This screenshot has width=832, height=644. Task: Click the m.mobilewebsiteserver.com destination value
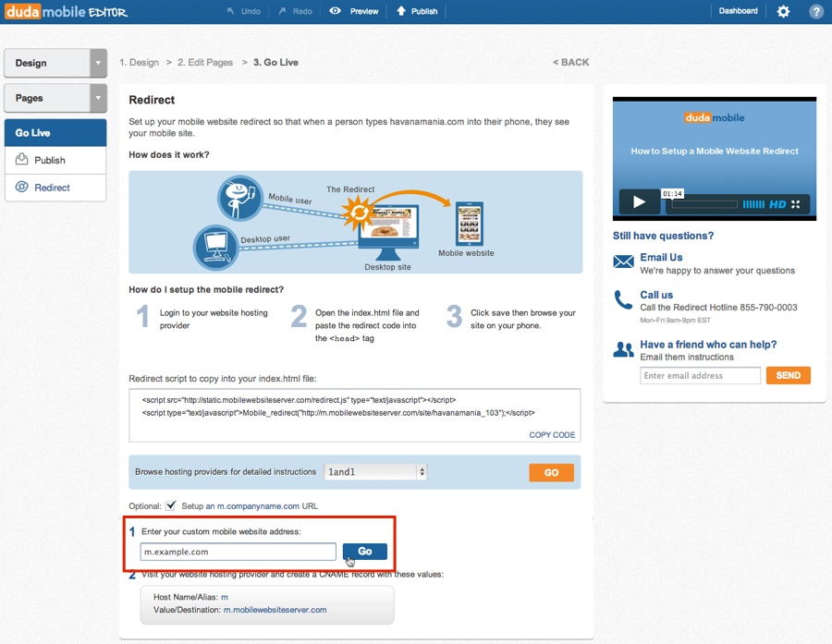pyautogui.click(x=275, y=610)
